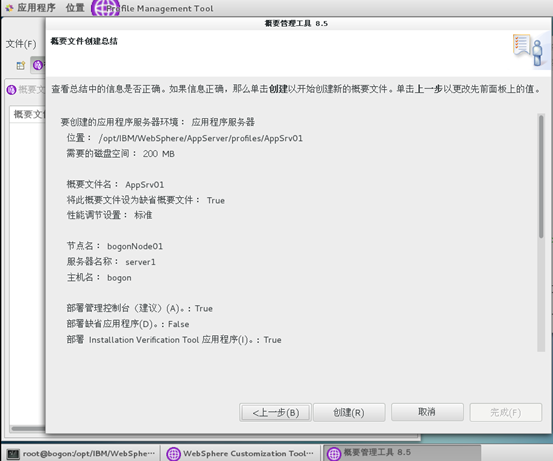Viewport: 553px width, 461px height.
Task: Click the Profile Management Tool globe icon
Action: pyautogui.click(x=105, y=8)
